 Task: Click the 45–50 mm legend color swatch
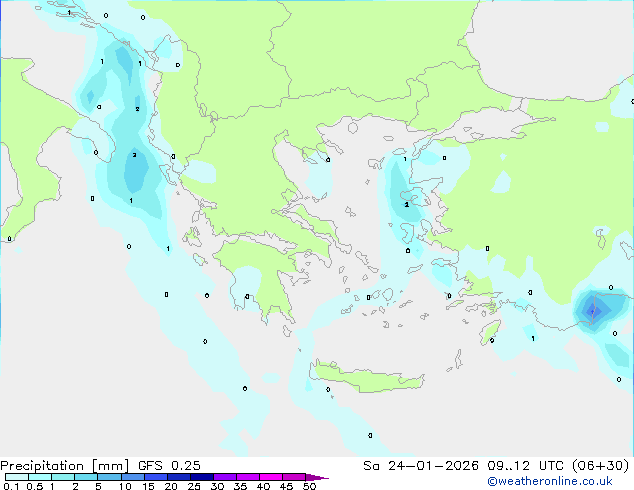pyautogui.click(x=294, y=477)
